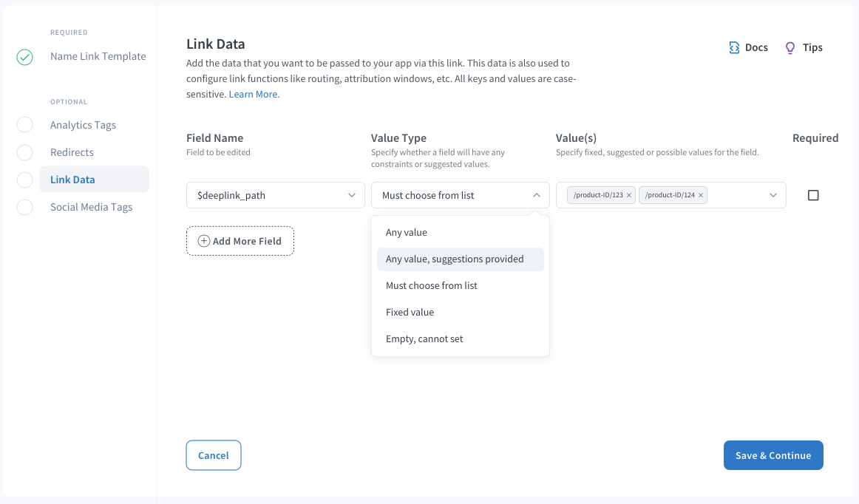The image size is (859, 504).
Task: Remove the /product-ID/124 value tag
Action: pyautogui.click(x=701, y=196)
